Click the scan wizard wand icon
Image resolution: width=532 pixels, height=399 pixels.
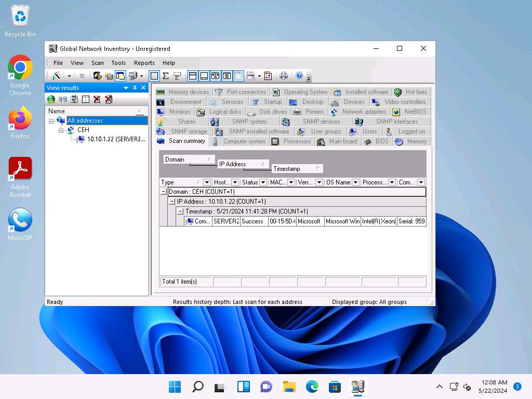57,76
